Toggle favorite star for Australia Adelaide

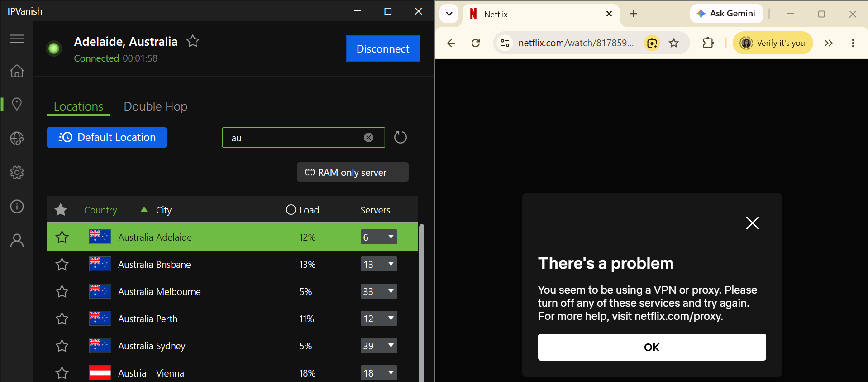click(62, 237)
